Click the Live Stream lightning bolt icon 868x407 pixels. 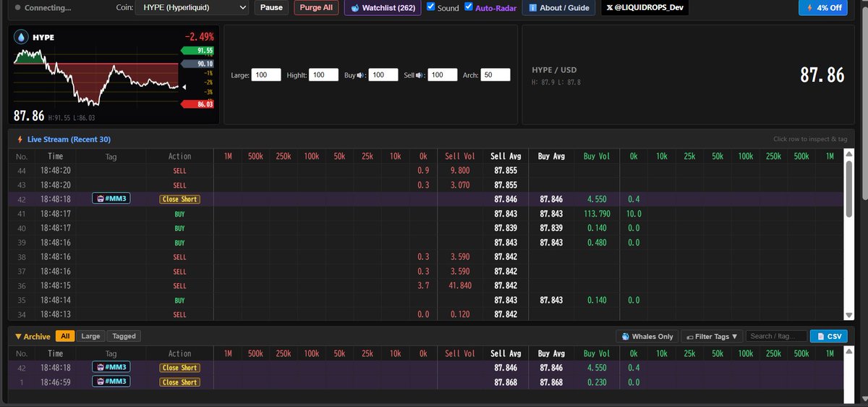click(x=20, y=139)
